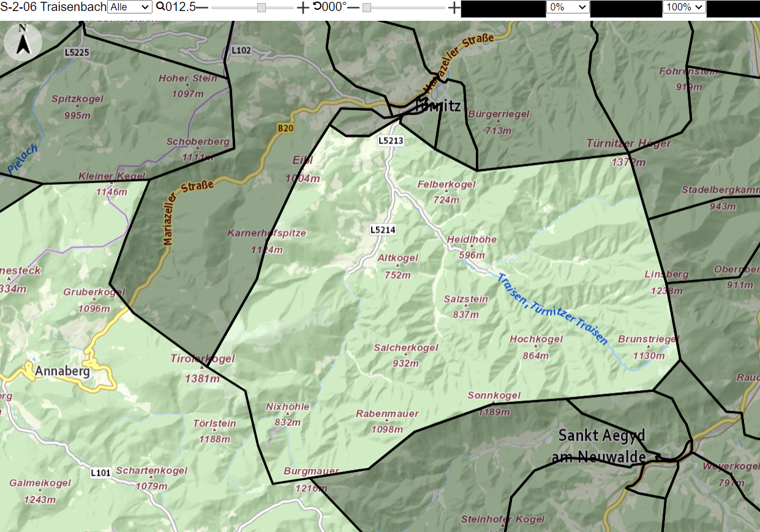Click the magnifier zoom icon
760x532 pixels.
pyautogui.click(x=160, y=7)
